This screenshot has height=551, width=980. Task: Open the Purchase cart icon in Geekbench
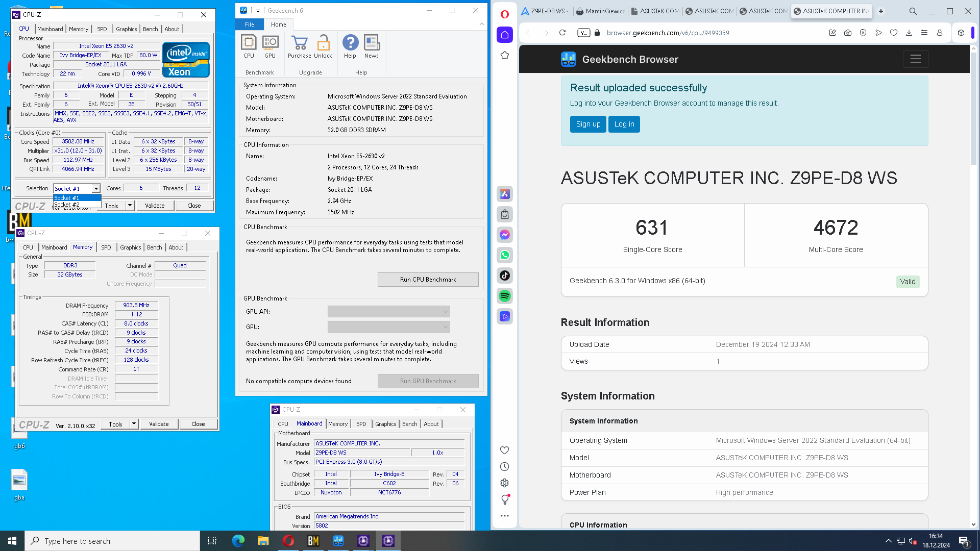tap(299, 46)
